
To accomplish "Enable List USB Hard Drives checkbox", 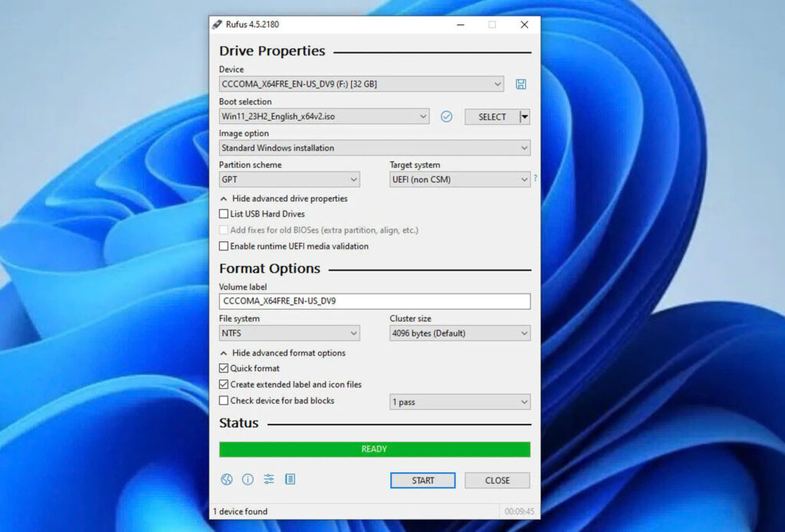I will point(224,215).
